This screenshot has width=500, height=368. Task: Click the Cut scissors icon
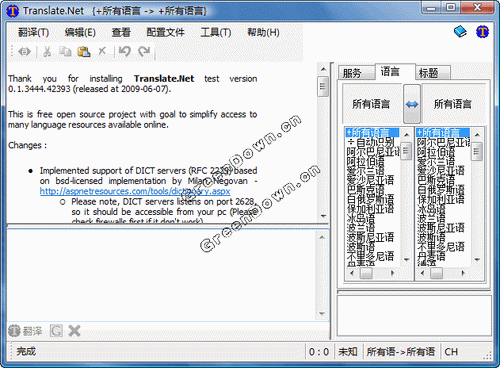pos(47,52)
